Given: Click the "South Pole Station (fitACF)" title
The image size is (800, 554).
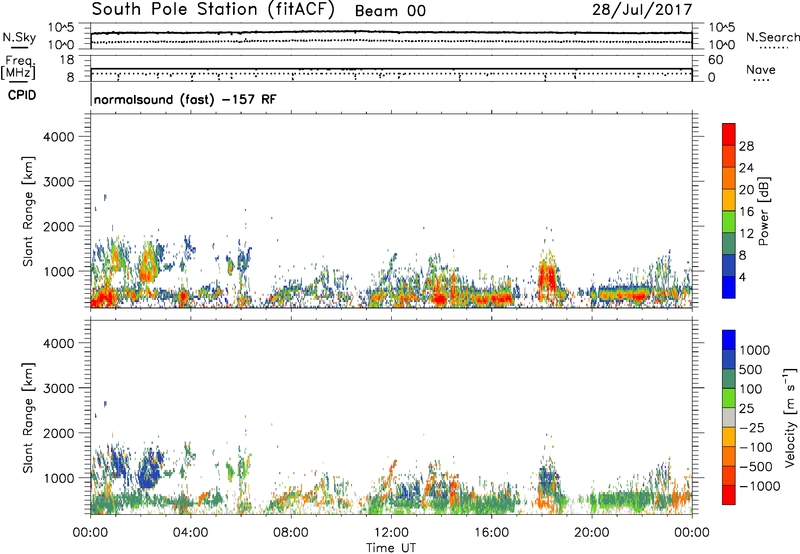Looking at the screenshot, I should tap(213, 10).
